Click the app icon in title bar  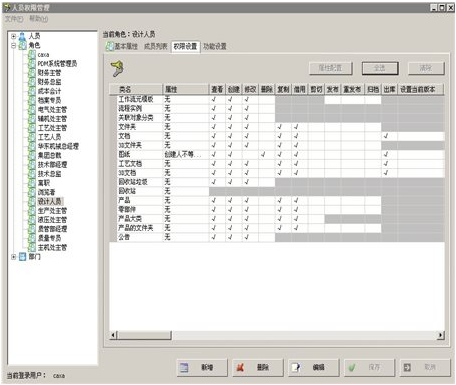pyautogui.click(x=7, y=7)
